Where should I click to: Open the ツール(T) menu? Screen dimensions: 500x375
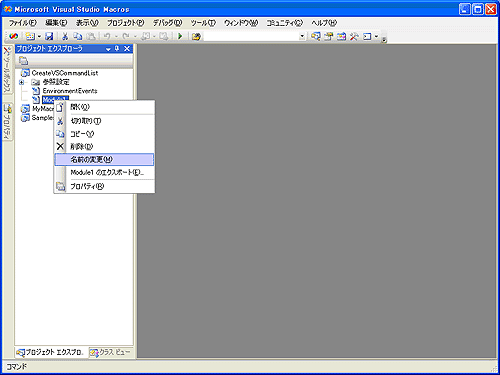coord(203,23)
